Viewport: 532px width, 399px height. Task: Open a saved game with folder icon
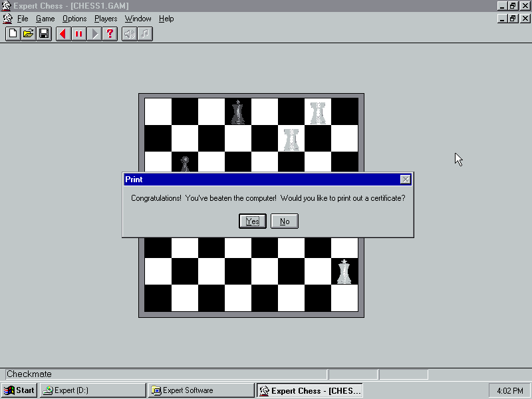pos(29,34)
